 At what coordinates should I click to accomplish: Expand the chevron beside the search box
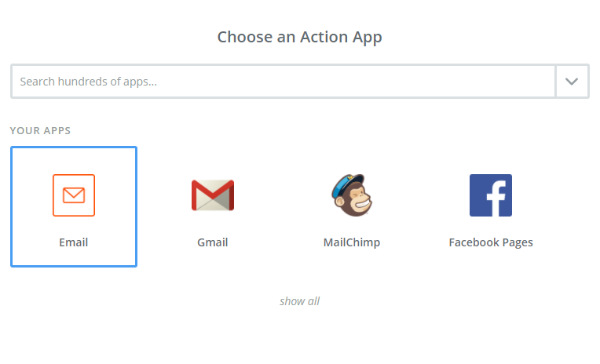[573, 82]
